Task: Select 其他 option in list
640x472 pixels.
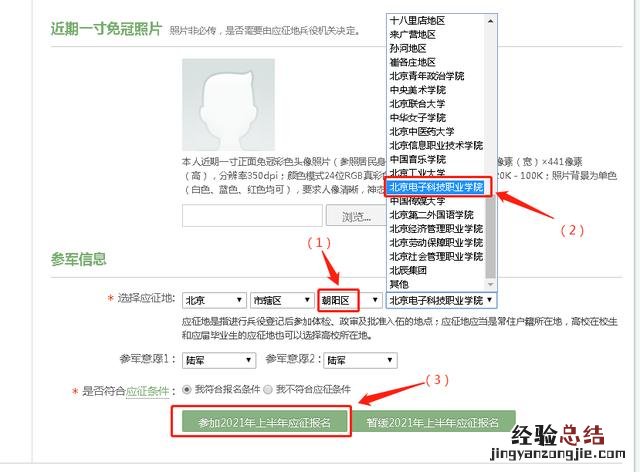Action: click(x=436, y=284)
